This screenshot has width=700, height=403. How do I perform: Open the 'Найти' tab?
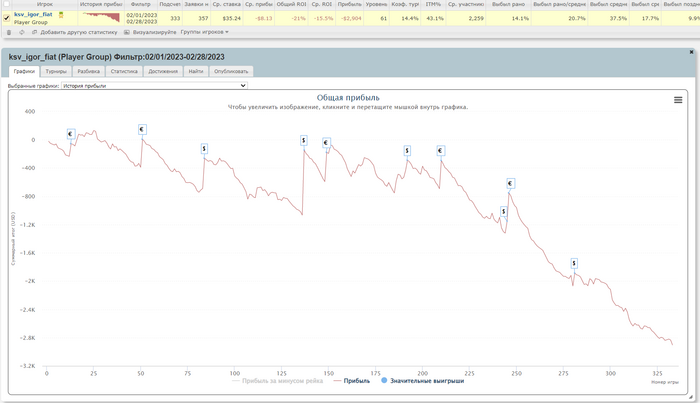(x=196, y=71)
